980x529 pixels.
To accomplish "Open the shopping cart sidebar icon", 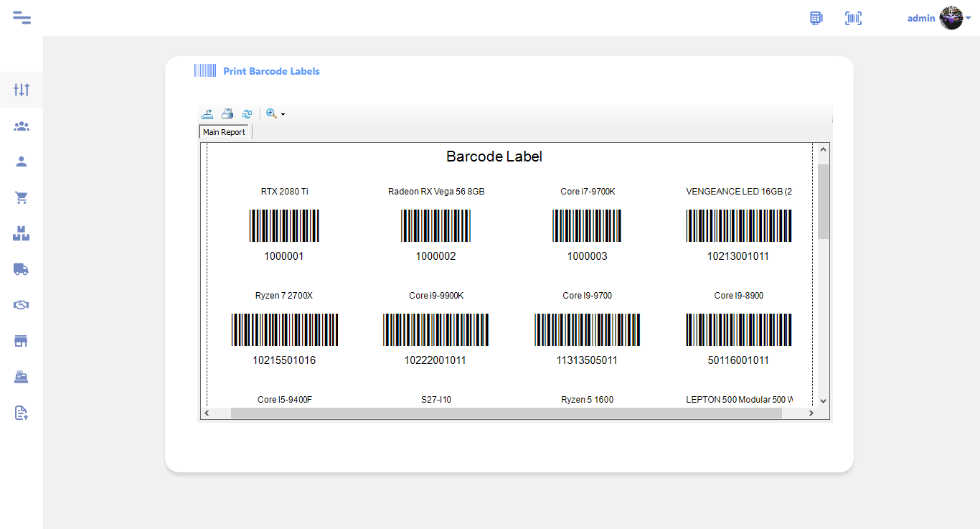I will pos(22,197).
